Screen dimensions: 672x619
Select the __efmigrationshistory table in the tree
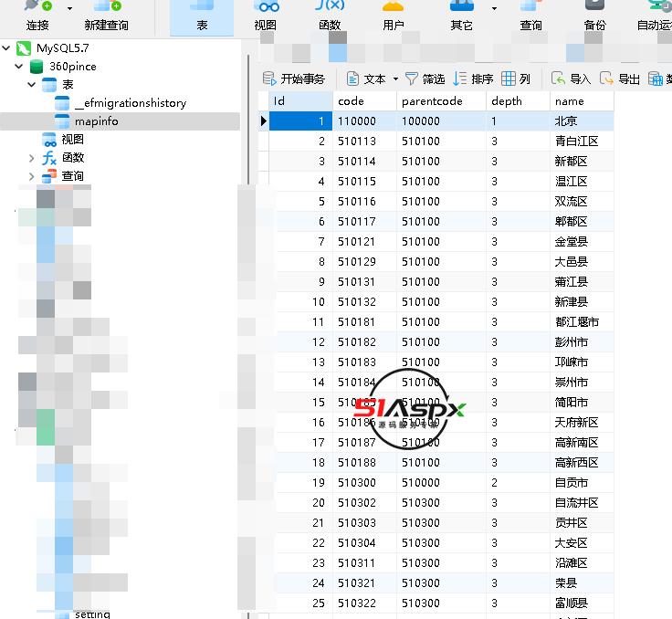(x=130, y=103)
